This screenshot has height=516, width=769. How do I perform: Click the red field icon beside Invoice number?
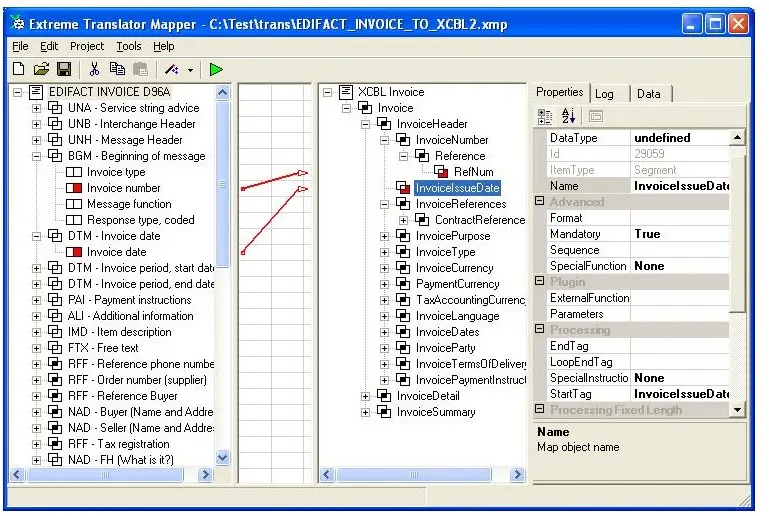tap(74, 188)
